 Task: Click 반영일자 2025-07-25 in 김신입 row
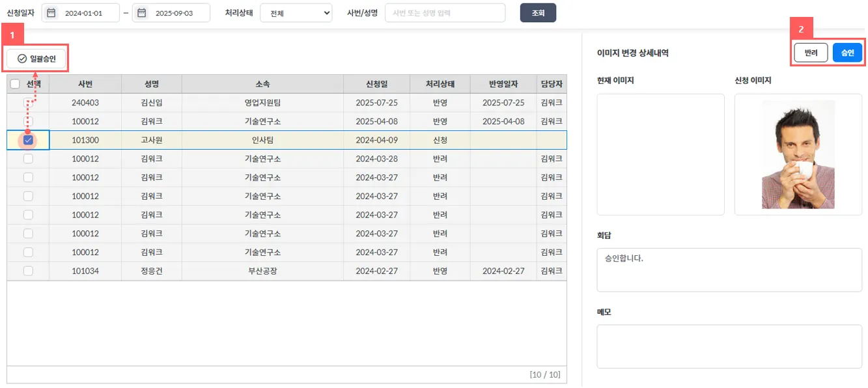tap(503, 103)
